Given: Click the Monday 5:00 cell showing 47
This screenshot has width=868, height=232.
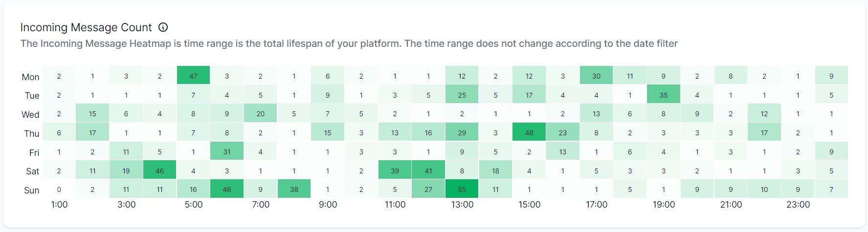Looking at the screenshot, I should (194, 76).
